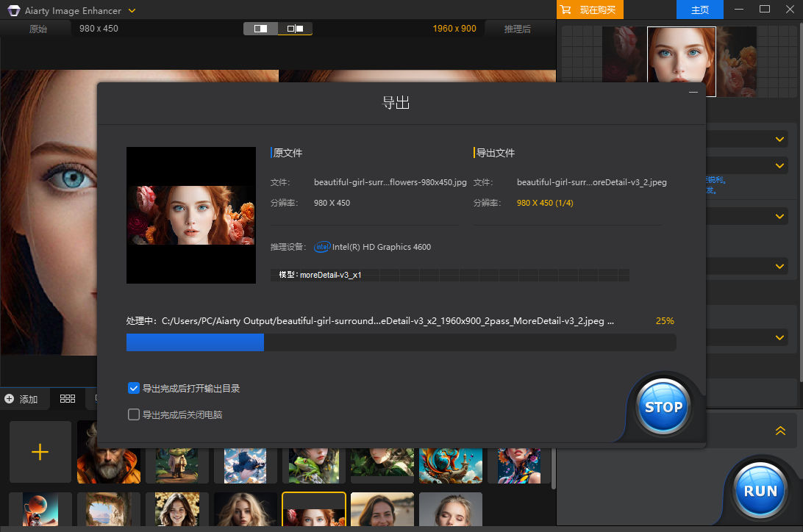Select the frog with girl thumbnail

314,466
